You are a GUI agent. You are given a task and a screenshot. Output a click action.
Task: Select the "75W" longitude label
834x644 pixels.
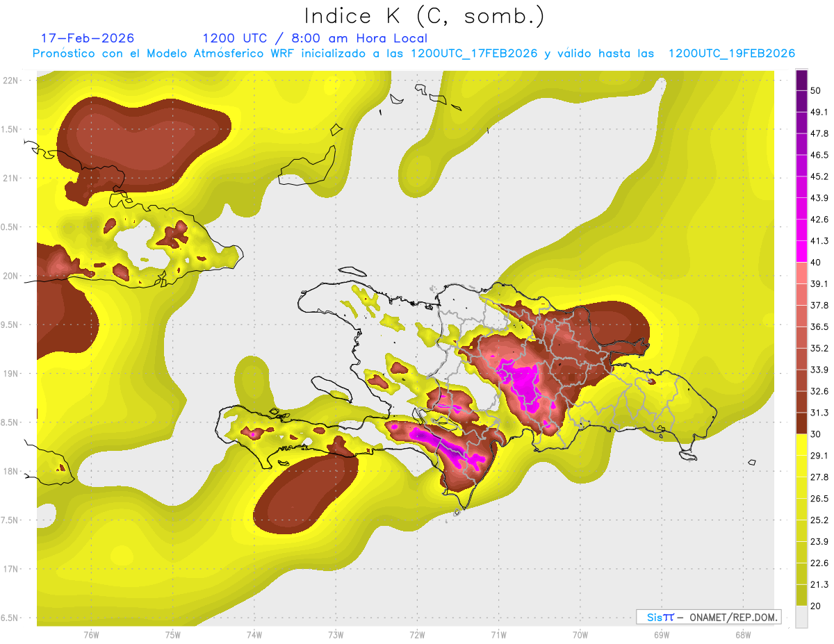[x=173, y=635]
